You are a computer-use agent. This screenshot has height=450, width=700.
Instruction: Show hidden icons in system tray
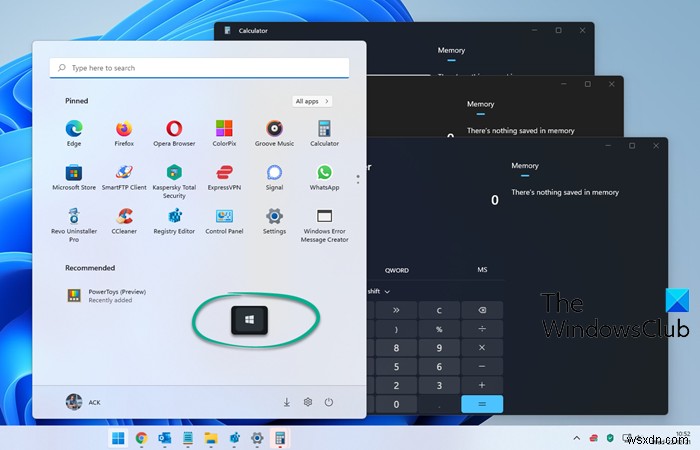577,438
